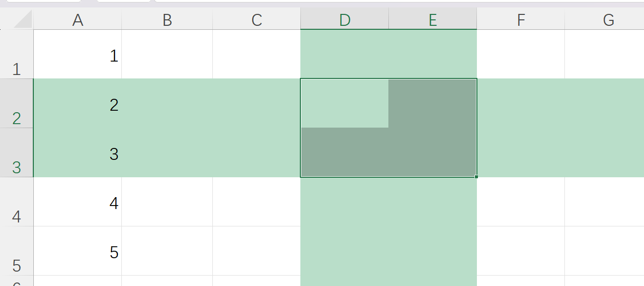Select column F header
The height and width of the screenshot is (286, 644).
521,20
